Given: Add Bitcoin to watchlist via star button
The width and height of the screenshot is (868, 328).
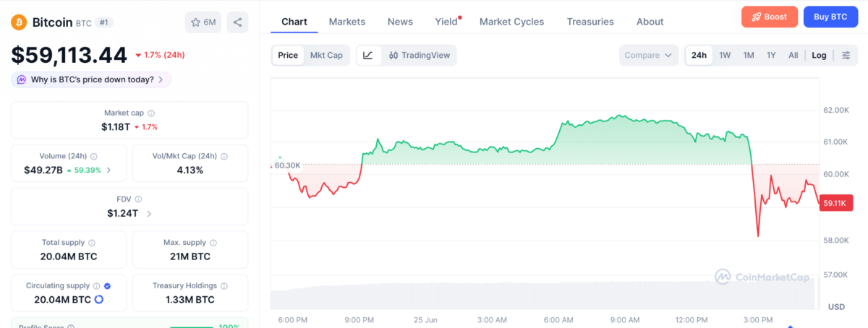Looking at the screenshot, I should pyautogui.click(x=203, y=22).
